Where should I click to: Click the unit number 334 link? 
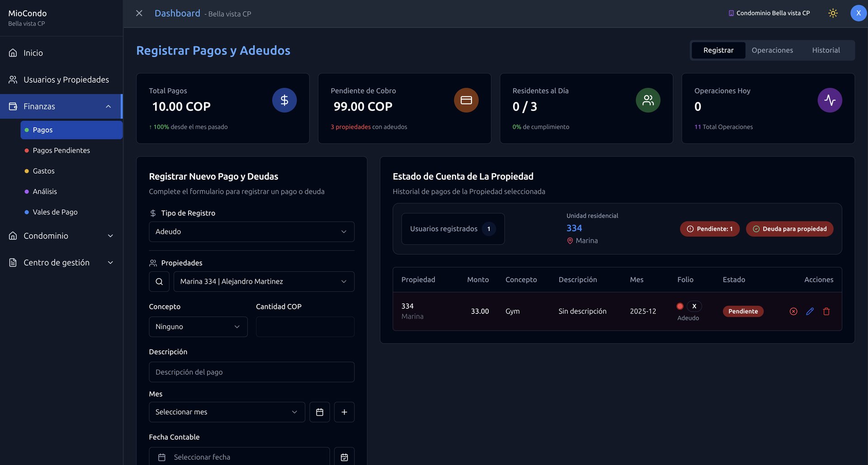click(574, 228)
